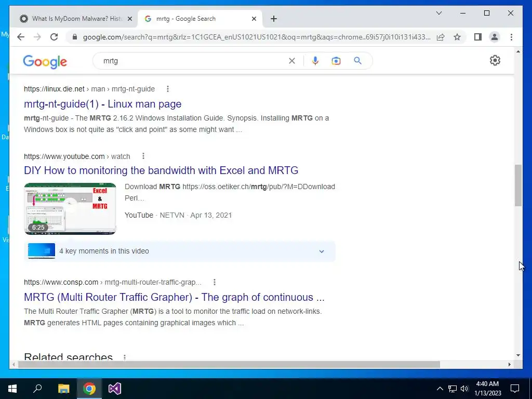Click the vertical scrollbar thumb

[x=518, y=185]
